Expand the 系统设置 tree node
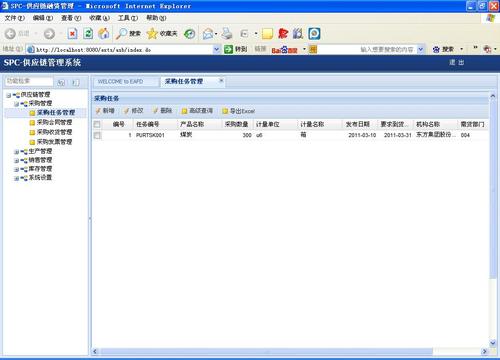The image size is (500, 360). click(x=16, y=178)
